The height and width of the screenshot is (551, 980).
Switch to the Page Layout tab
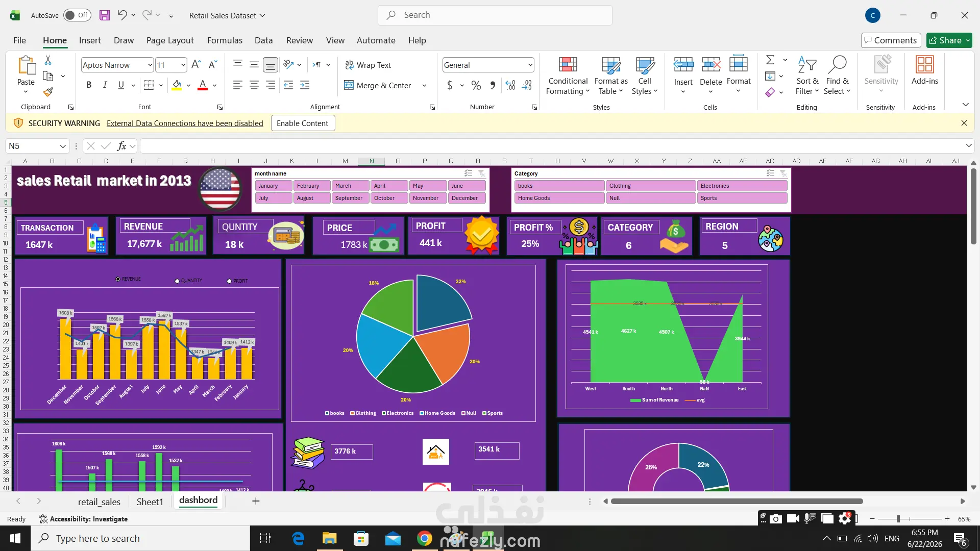pos(170,40)
